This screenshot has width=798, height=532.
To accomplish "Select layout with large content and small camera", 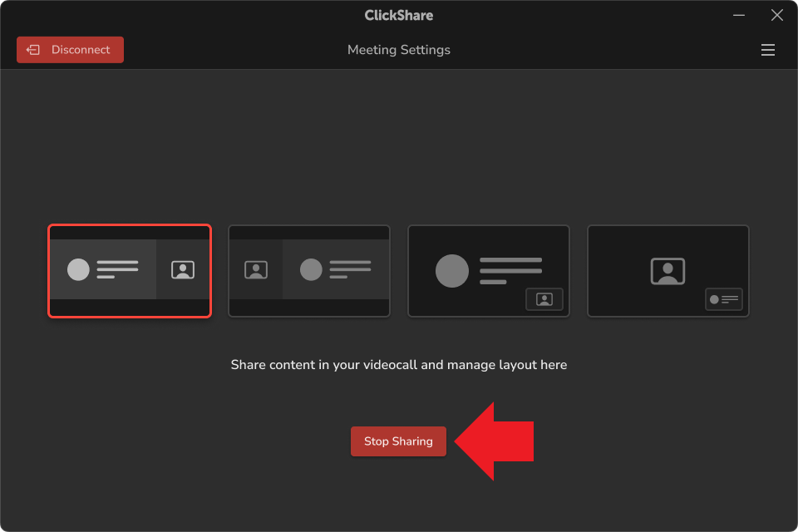I will click(489, 271).
